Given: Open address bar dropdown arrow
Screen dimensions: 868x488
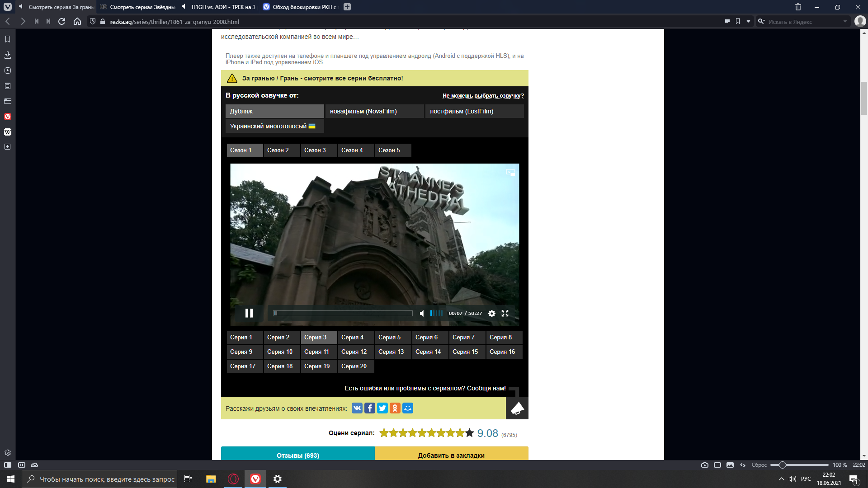Looking at the screenshot, I should click(x=749, y=21).
